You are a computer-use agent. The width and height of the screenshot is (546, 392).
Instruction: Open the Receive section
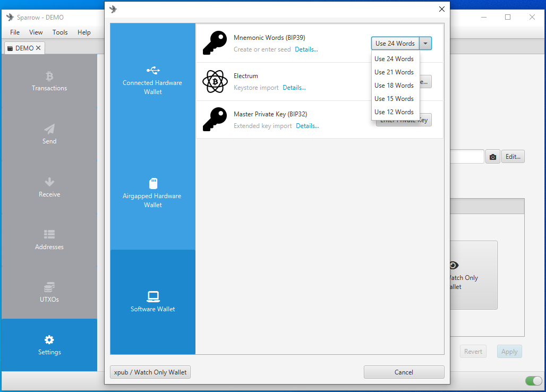49,187
